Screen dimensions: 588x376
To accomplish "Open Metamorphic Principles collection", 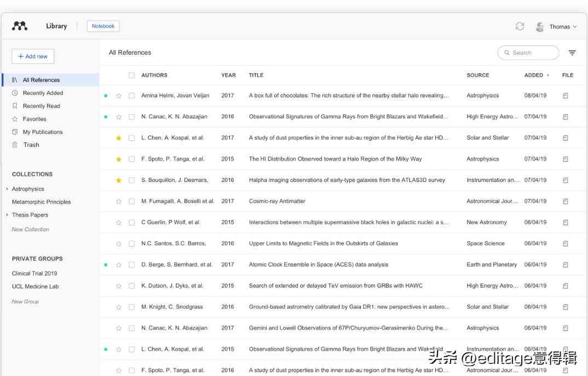I will tap(41, 202).
